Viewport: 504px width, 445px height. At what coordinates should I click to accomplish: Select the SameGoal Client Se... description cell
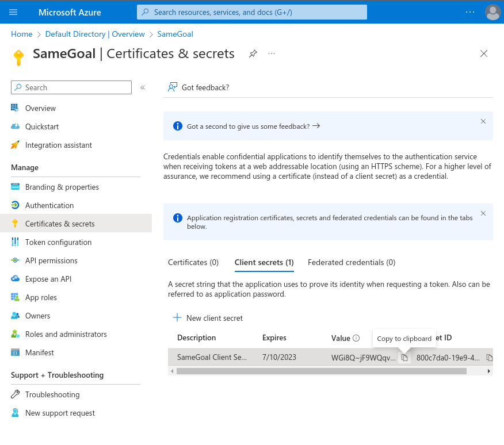212,357
